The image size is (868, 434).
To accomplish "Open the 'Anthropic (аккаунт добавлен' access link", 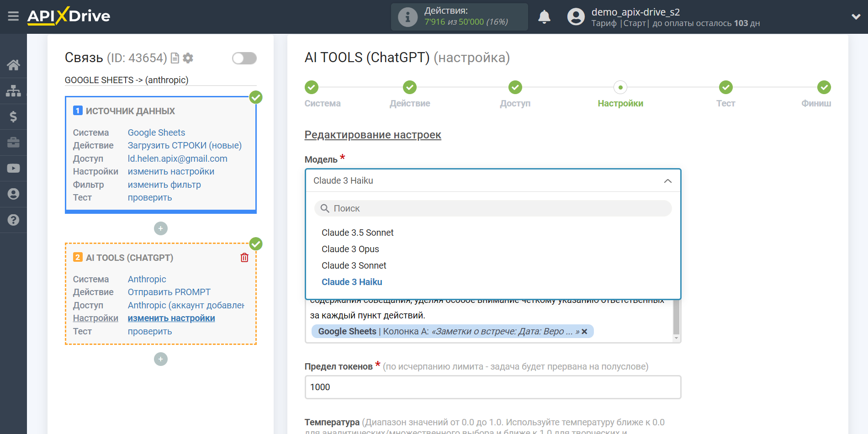I will (x=186, y=305).
